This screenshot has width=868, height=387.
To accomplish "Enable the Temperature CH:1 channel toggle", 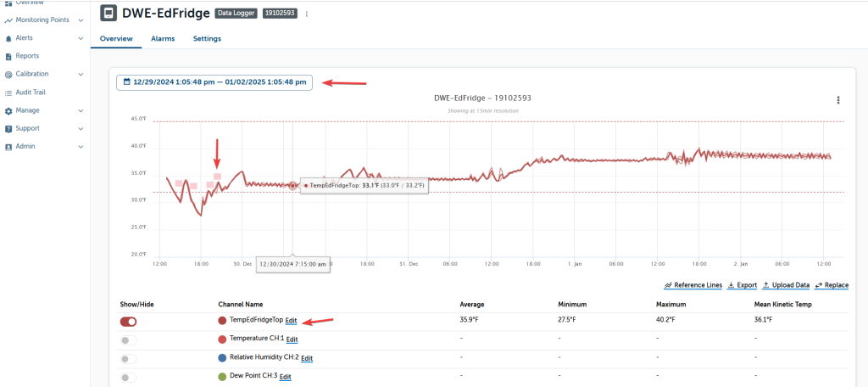I will 129,339.
